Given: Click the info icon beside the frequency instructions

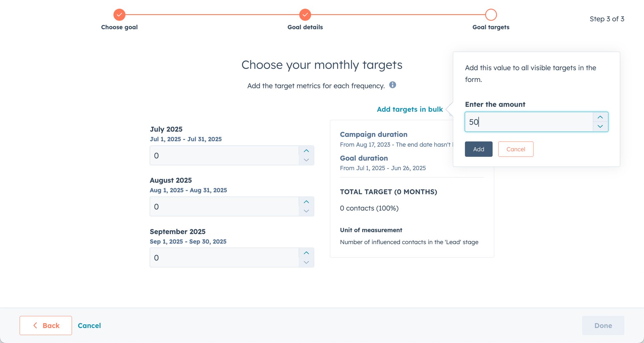Looking at the screenshot, I should [x=393, y=85].
